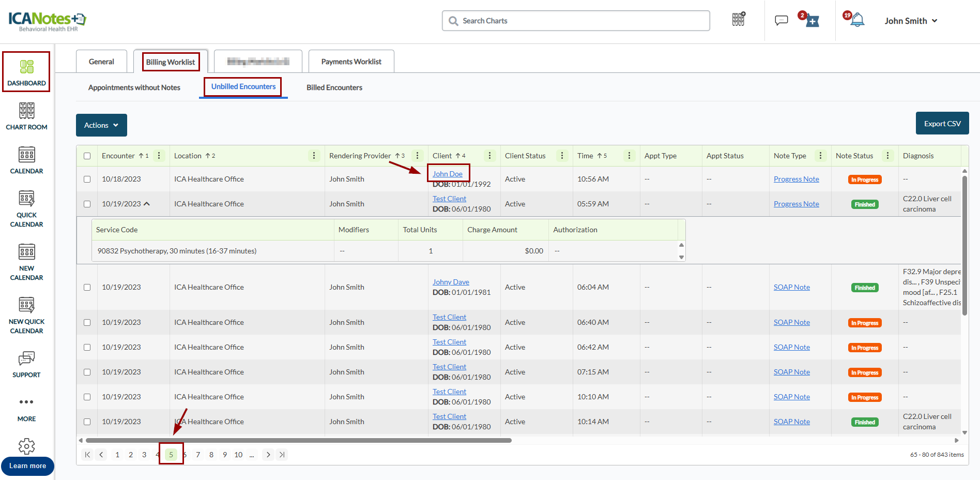The image size is (980, 480).
Task: Switch to Billed Encounters sub-tab
Action: (x=334, y=87)
